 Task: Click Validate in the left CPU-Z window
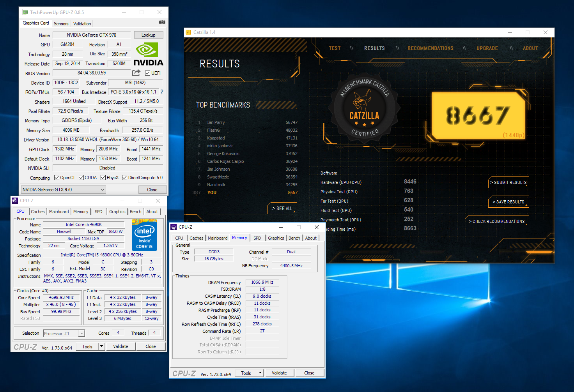(x=120, y=346)
